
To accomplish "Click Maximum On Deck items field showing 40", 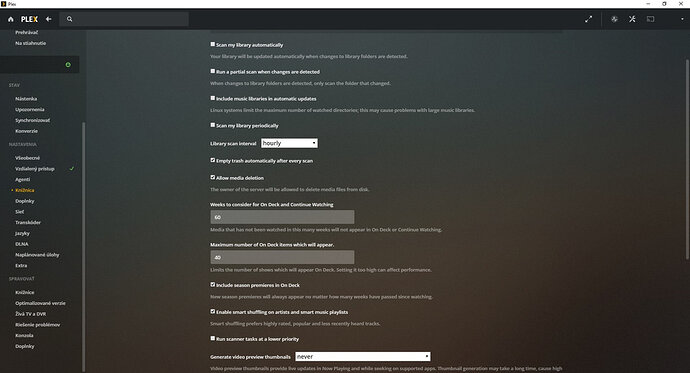I will [282, 257].
